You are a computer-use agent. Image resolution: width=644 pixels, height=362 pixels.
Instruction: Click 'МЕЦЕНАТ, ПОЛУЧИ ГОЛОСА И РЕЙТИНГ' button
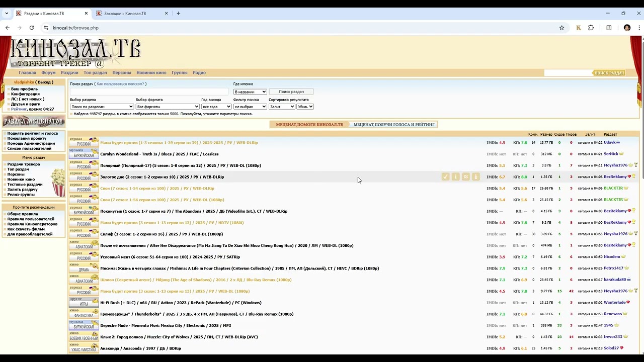click(x=394, y=124)
